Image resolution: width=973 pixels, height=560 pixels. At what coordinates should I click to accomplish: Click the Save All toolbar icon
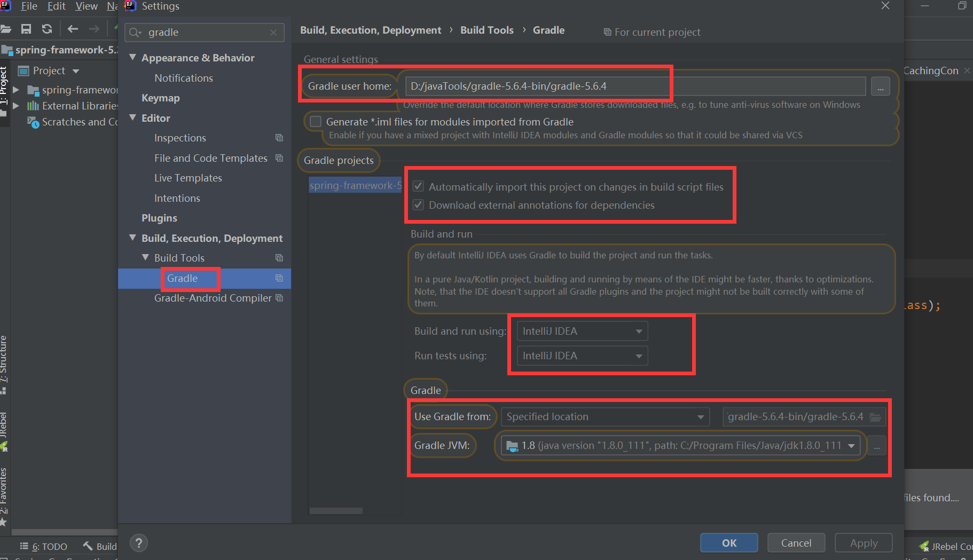pos(26,29)
